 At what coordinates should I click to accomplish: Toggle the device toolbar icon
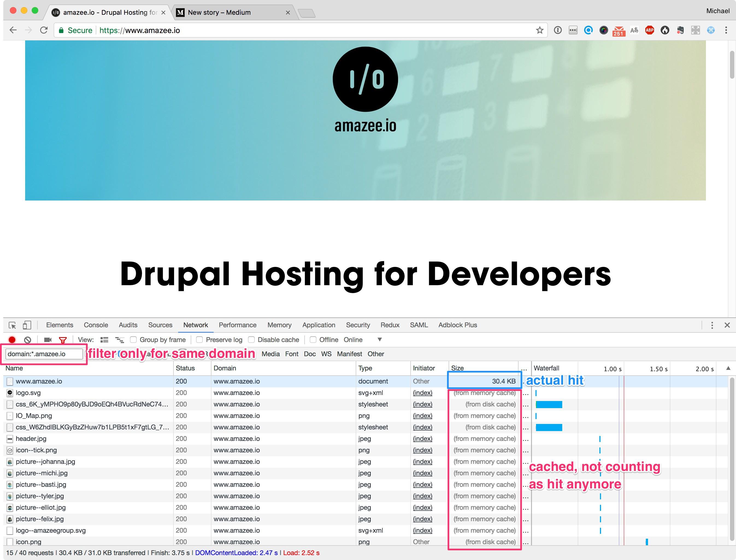click(x=27, y=325)
